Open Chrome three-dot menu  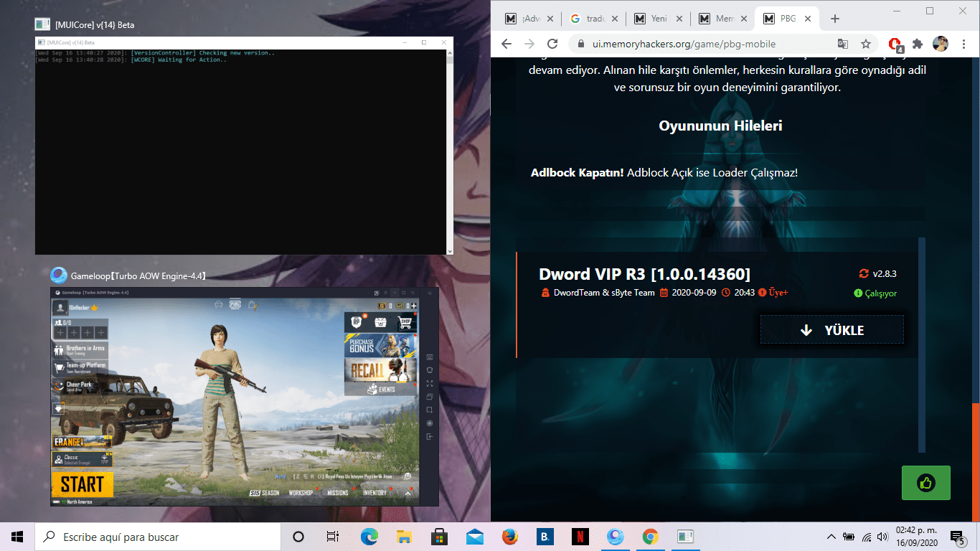(x=963, y=44)
